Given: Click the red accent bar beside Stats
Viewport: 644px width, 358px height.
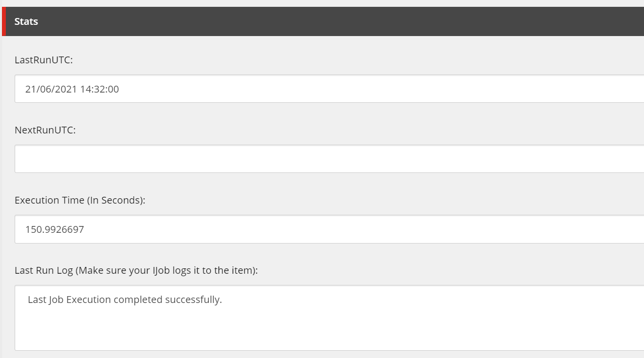Looking at the screenshot, I should (x=4, y=21).
